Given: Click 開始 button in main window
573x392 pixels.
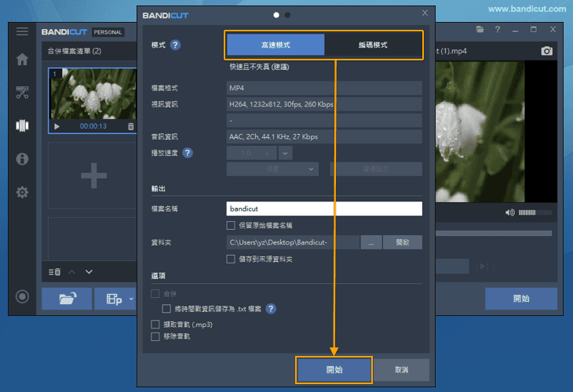Looking at the screenshot, I should 521,299.
